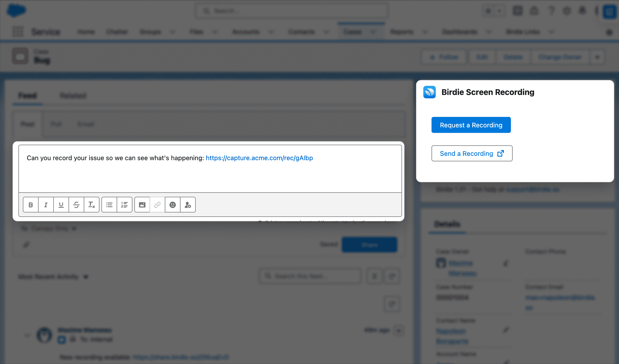The image size is (619, 364).
Task: Click the feed filter icon
Action: [x=374, y=276]
